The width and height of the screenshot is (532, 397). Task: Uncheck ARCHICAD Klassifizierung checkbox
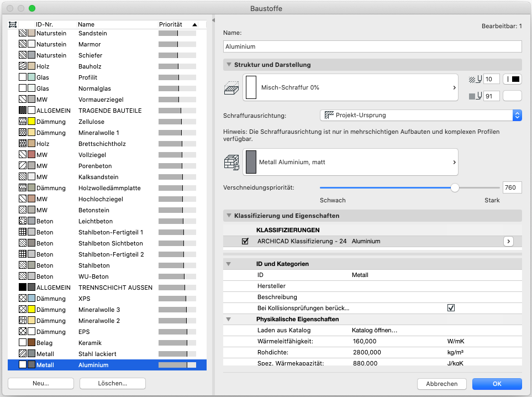click(x=245, y=241)
